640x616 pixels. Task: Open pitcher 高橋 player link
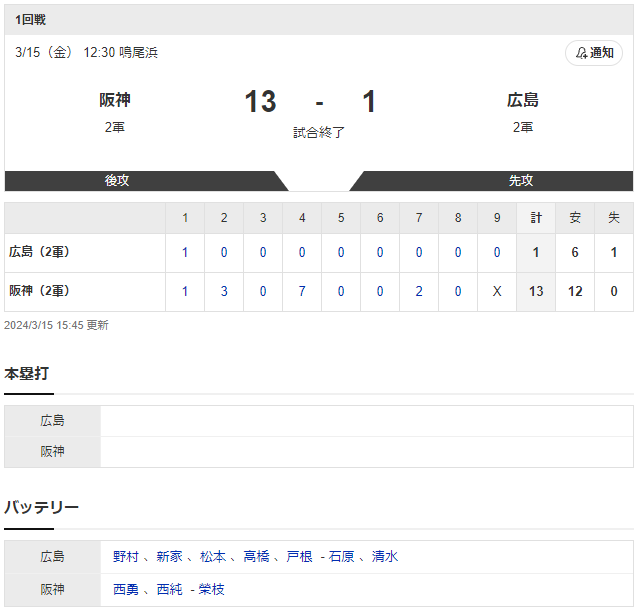click(257, 558)
